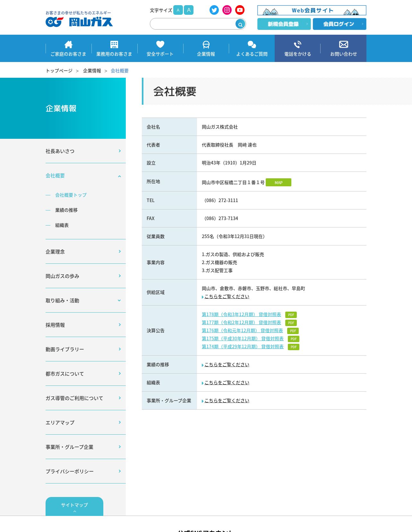Click the 新規会員登録 button
The height and width of the screenshot is (532, 412).
[x=284, y=24]
